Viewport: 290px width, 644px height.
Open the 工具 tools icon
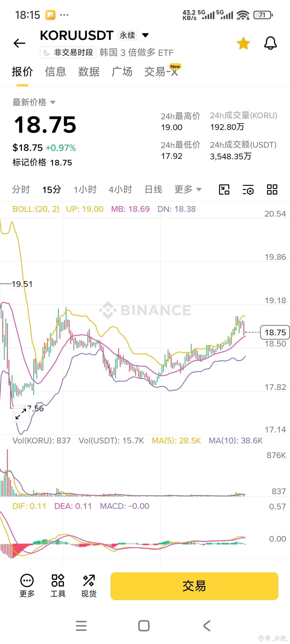[58, 586]
